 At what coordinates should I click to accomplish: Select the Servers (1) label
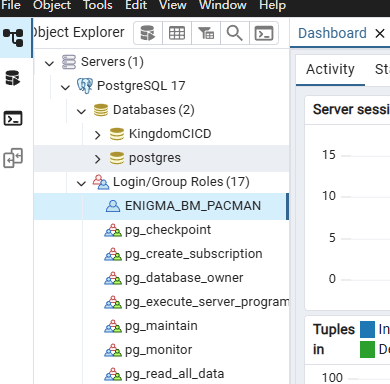(x=112, y=62)
